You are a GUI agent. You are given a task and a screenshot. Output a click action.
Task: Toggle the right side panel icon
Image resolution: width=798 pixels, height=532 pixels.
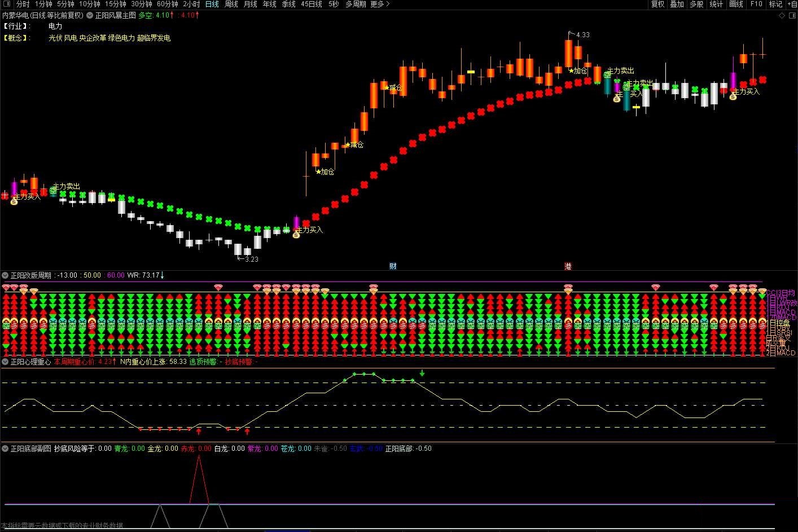tap(791, 15)
